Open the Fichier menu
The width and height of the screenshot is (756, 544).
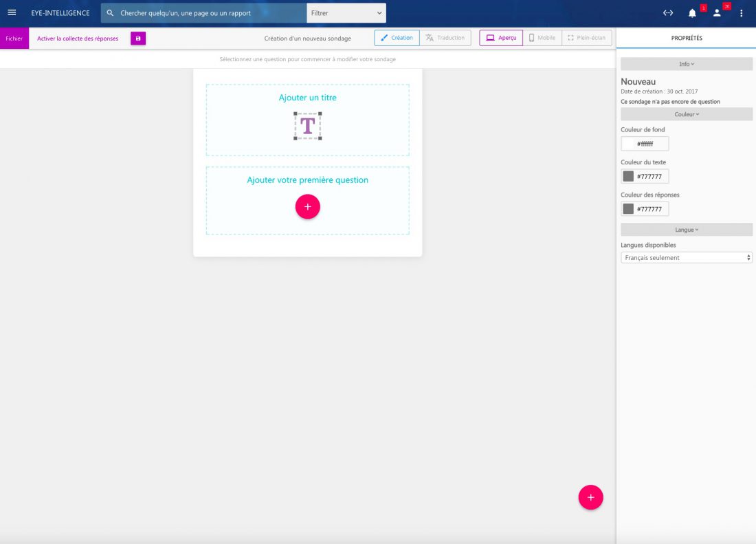[x=14, y=38]
